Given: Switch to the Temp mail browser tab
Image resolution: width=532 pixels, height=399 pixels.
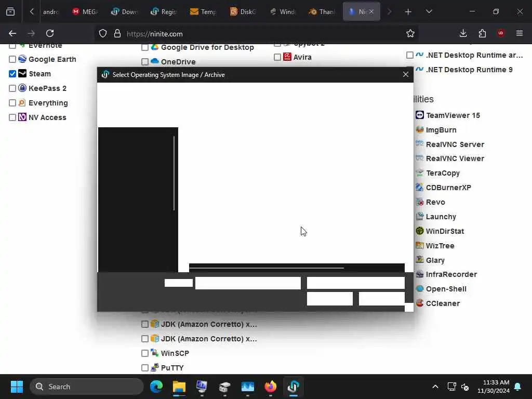Looking at the screenshot, I should [203, 11].
